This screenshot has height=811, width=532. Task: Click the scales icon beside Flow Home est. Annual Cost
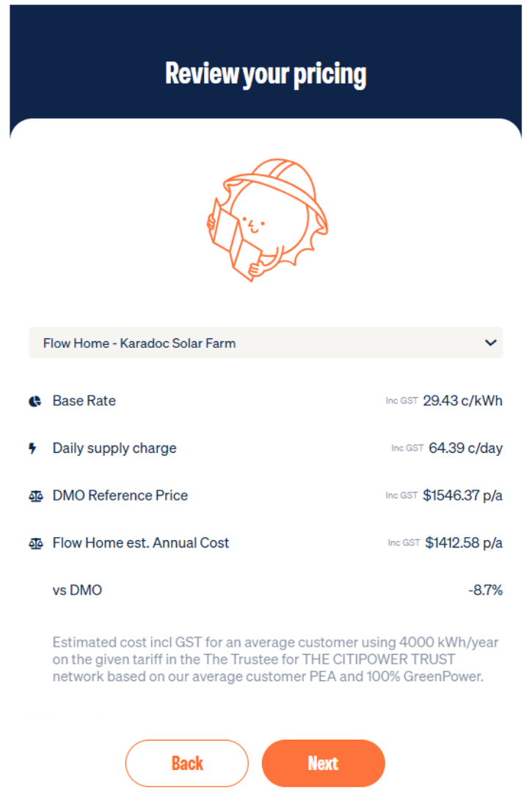35,544
